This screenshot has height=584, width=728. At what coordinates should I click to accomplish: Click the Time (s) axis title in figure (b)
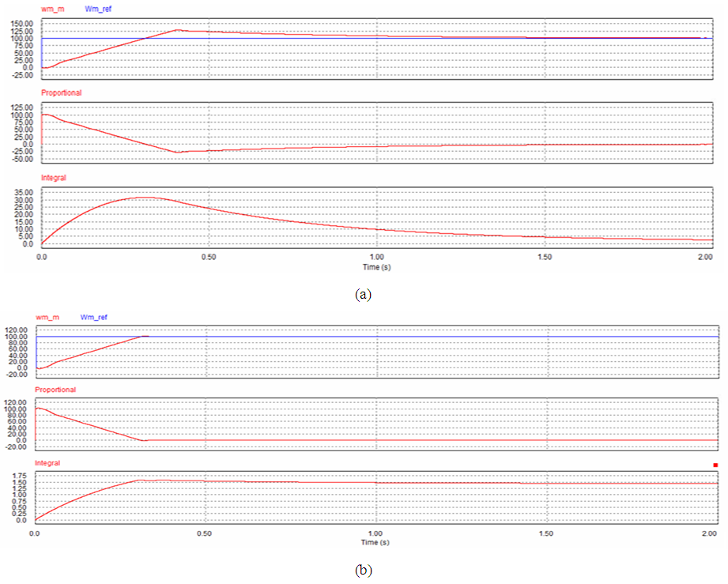point(375,542)
